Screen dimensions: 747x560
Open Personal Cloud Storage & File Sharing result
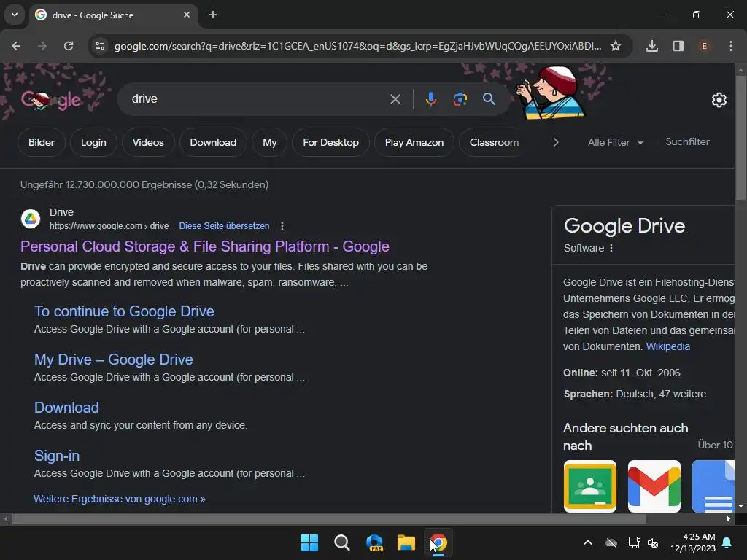[205, 246]
